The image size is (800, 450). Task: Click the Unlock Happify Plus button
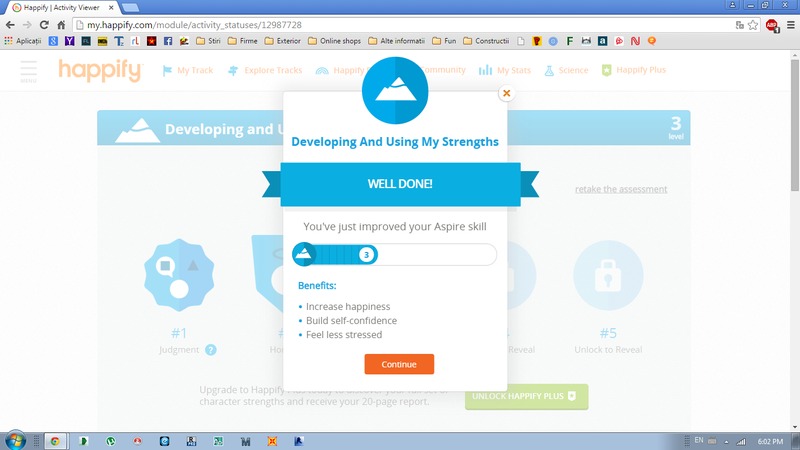pos(527,396)
